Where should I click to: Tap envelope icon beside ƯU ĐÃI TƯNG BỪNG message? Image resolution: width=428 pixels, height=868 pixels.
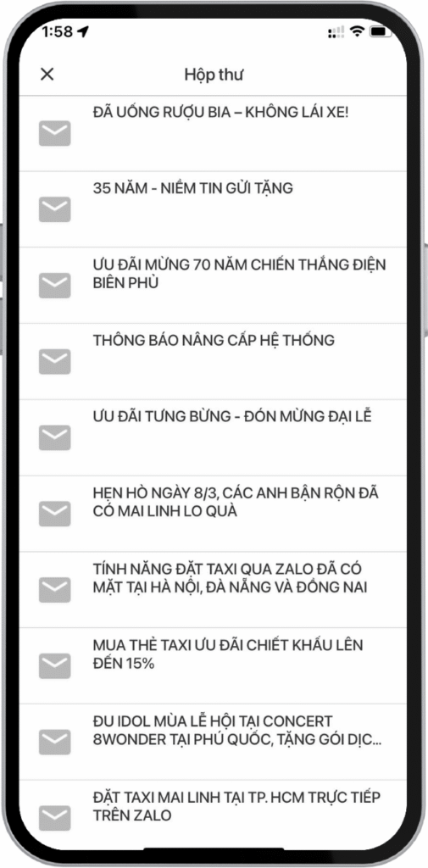click(x=55, y=437)
